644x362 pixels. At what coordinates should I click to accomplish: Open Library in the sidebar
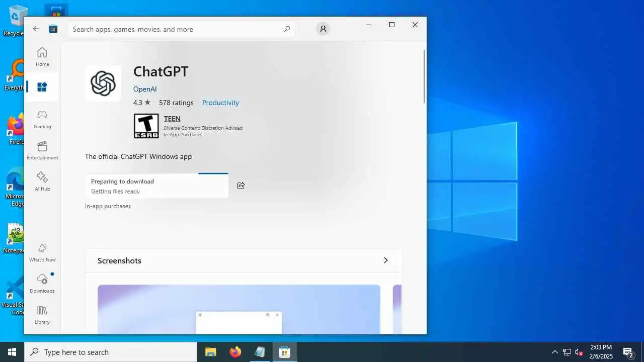pyautogui.click(x=42, y=315)
